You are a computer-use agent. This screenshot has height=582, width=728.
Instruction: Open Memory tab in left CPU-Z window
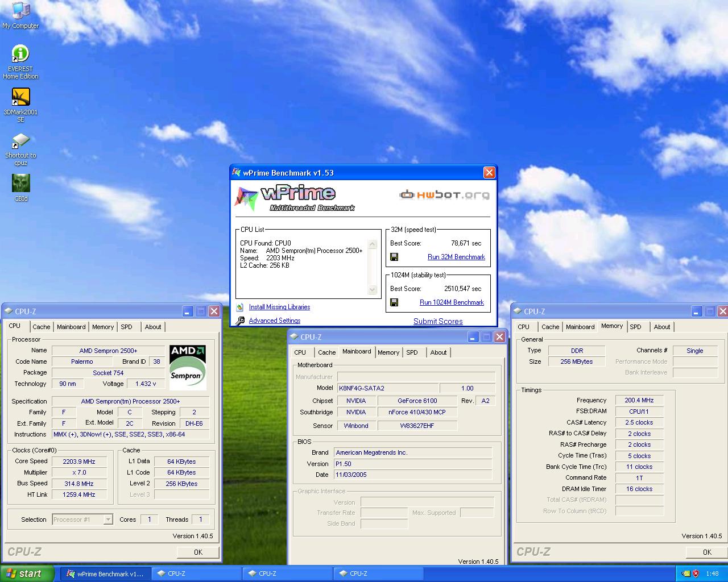pyautogui.click(x=103, y=327)
